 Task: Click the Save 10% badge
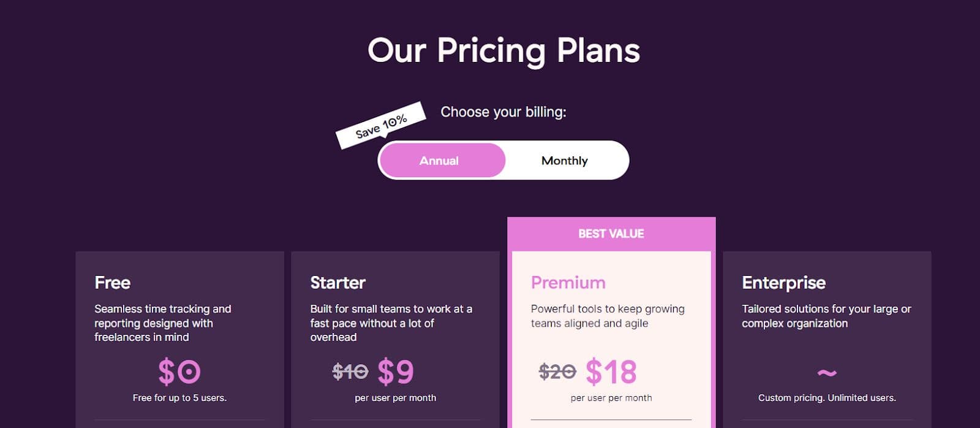coord(380,125)
